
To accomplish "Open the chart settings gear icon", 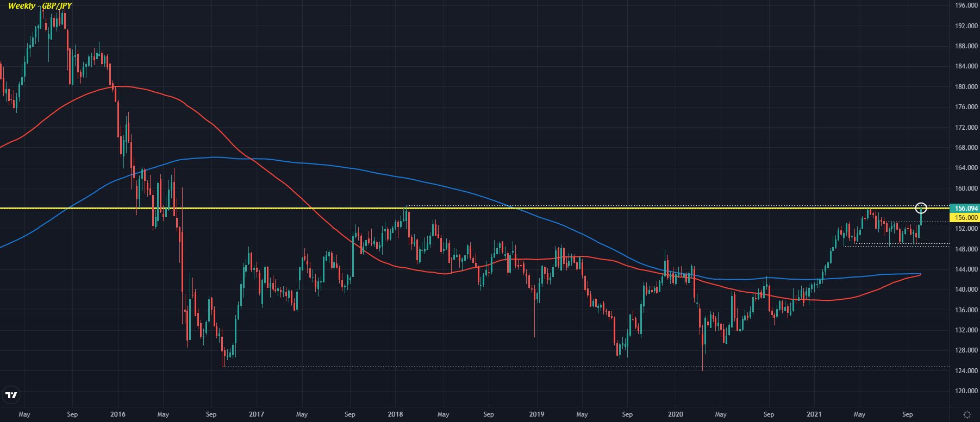I will point(967,414).
